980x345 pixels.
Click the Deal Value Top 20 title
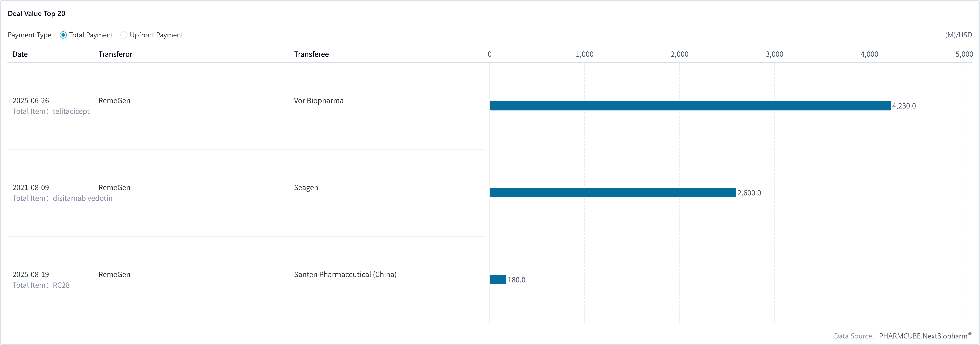(x=37, y=14)
